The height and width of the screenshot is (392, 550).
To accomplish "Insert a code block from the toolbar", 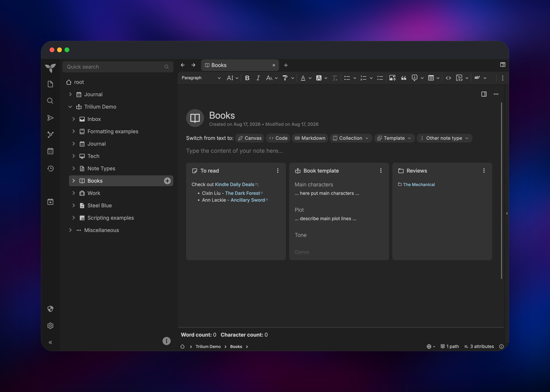I will pyautogui.click(x=459, y=78).
